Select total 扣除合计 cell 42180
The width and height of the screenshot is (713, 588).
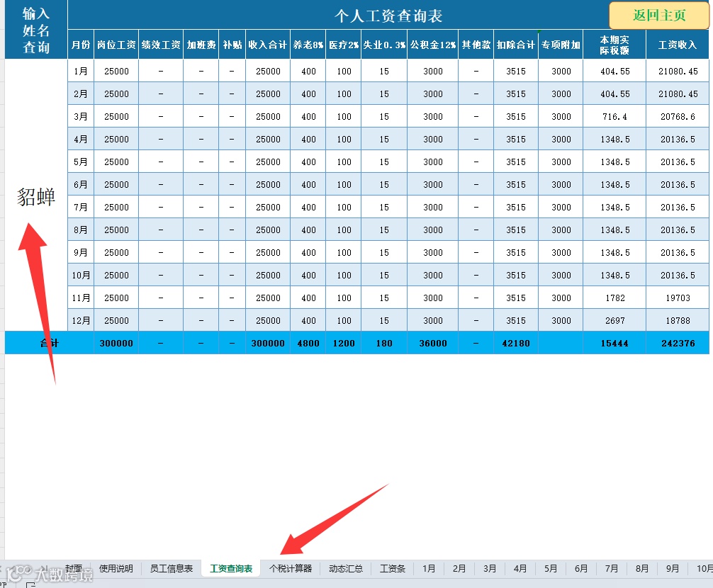[x=516, y=343]
